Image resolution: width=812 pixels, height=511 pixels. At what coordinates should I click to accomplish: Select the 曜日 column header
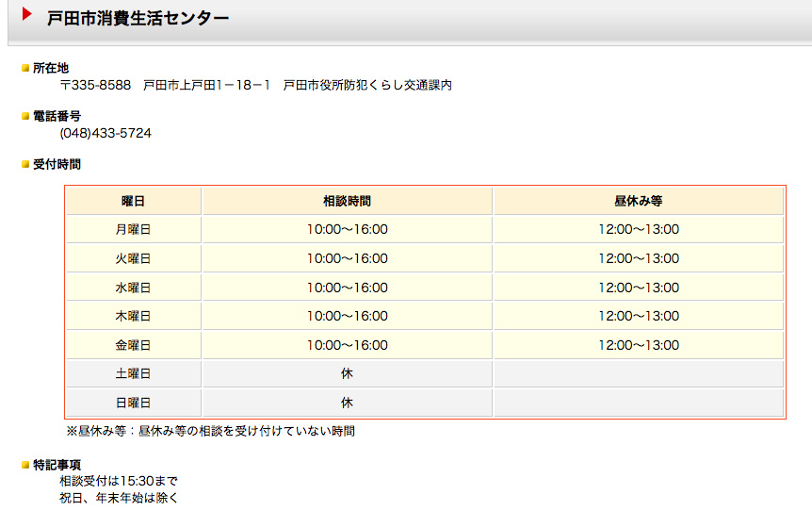click(133, 201)
